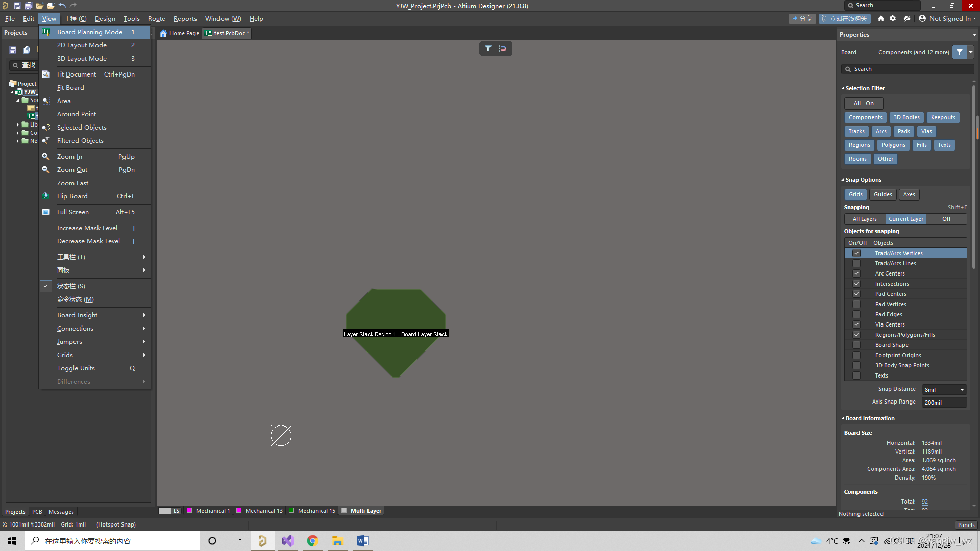Click the All - On filter button

864,104
